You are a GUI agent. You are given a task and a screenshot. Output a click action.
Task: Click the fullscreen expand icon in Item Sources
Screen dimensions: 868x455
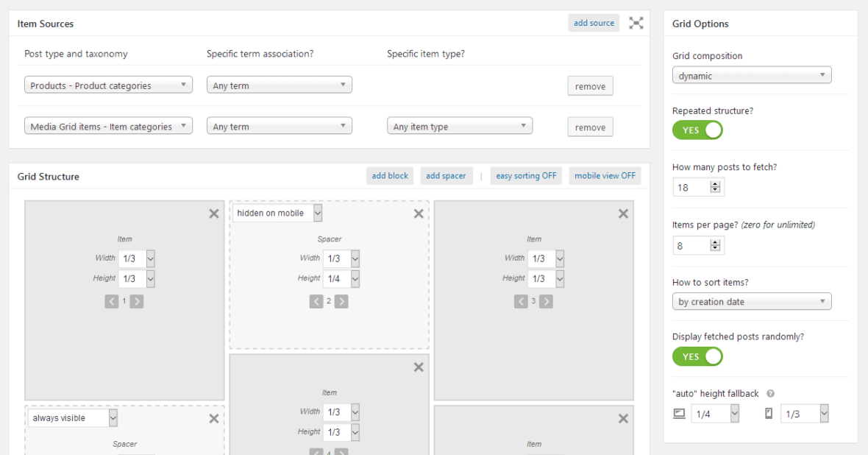tap(636, 23)
